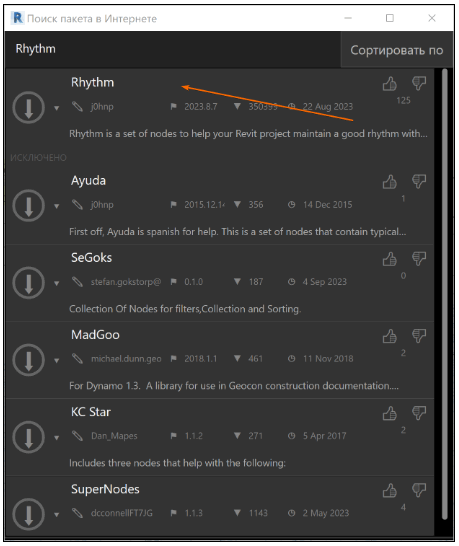The image size is (459, 546).
Task: Download the Ayuda package
Action: tap(29, 205)
